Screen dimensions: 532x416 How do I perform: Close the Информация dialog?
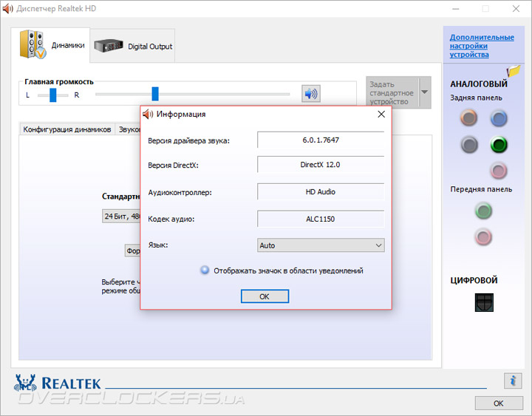tap(381, 114)
